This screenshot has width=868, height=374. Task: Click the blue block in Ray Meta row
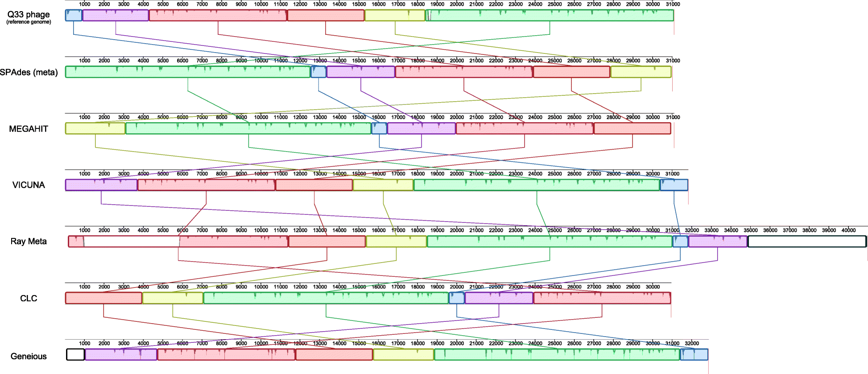[681, 242]
